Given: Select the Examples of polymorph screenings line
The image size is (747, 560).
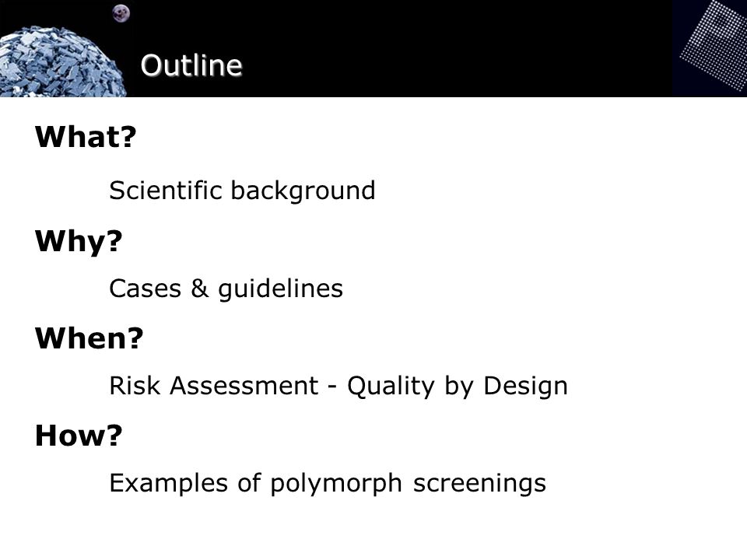Looking at the screenshot, I should tap(328, 484).
